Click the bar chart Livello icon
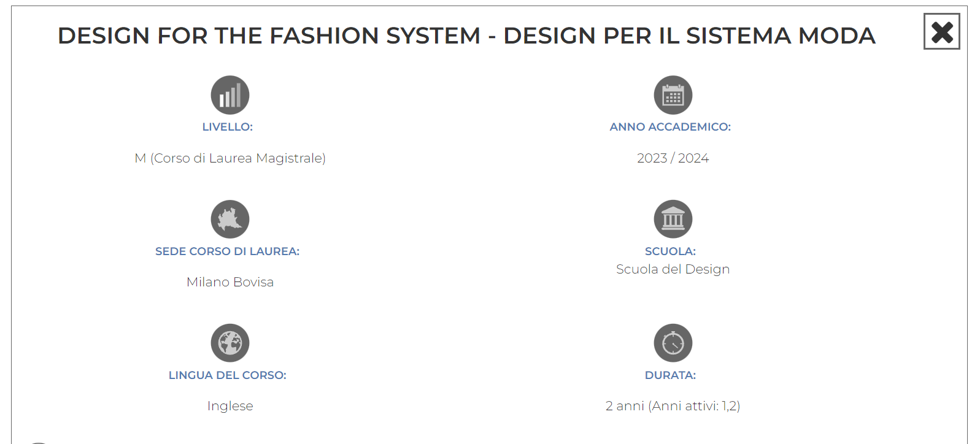980x444 pixels. pyautogui.click(x=230, y=95)
